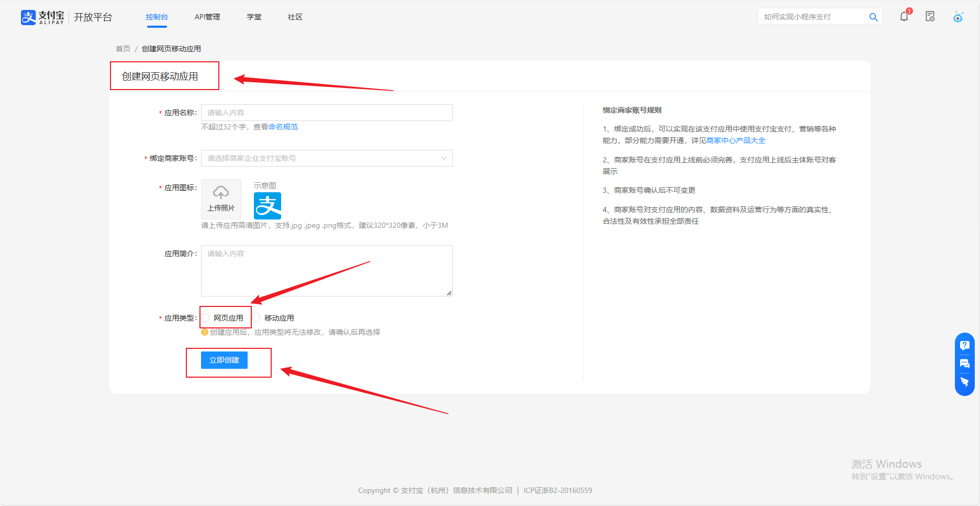
Task: Open the notification bell
Action: [x=904, y=17]
